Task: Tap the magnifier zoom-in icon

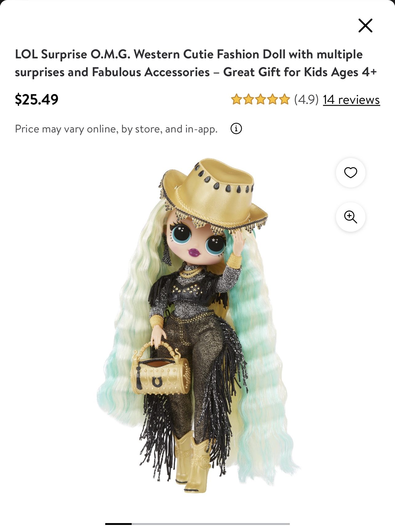Action: 350,217
